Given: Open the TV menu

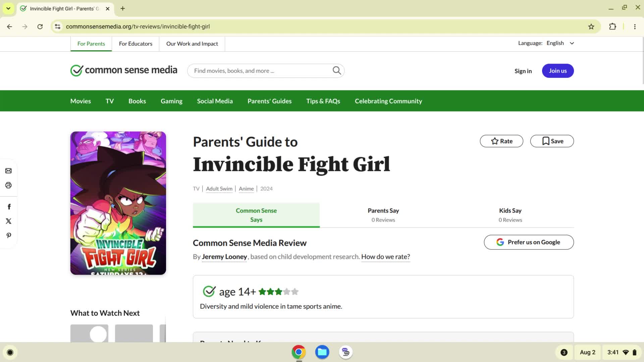Looking at the screenshot, I should (110, 101).
